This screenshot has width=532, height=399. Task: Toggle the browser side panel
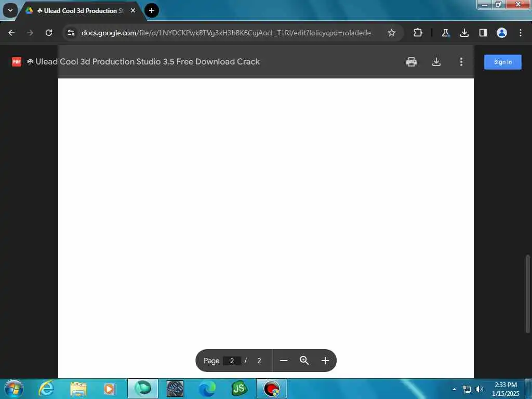coord(483,33)
